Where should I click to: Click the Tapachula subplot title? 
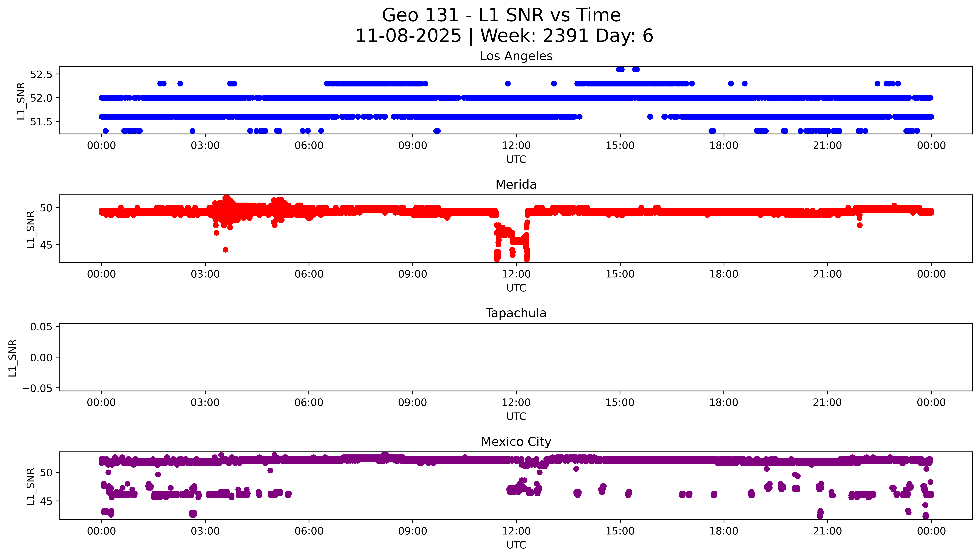516,313
